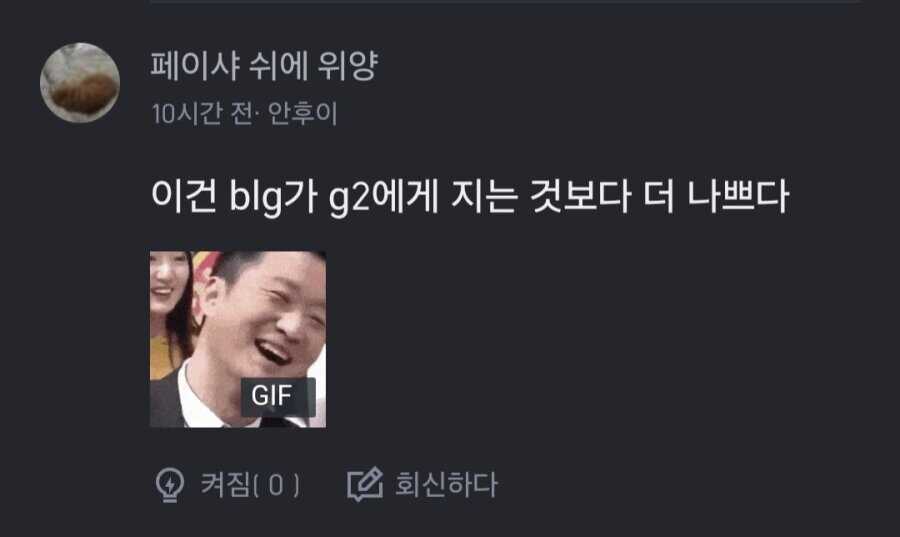900x537 pixels.
Task: Click g2에게 in the comment sentence
Action: (x=383, y=197)
